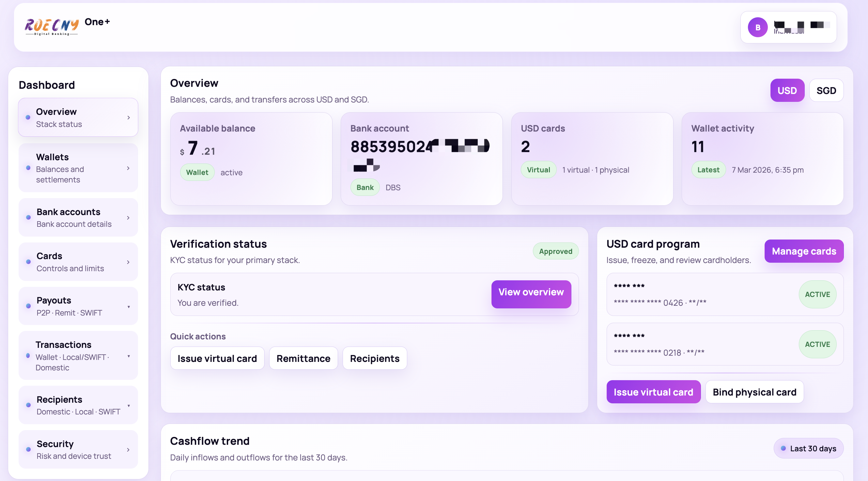868x481 pixels.
Task: Expand the Recipients sidebar section
Action: [128, 406]
